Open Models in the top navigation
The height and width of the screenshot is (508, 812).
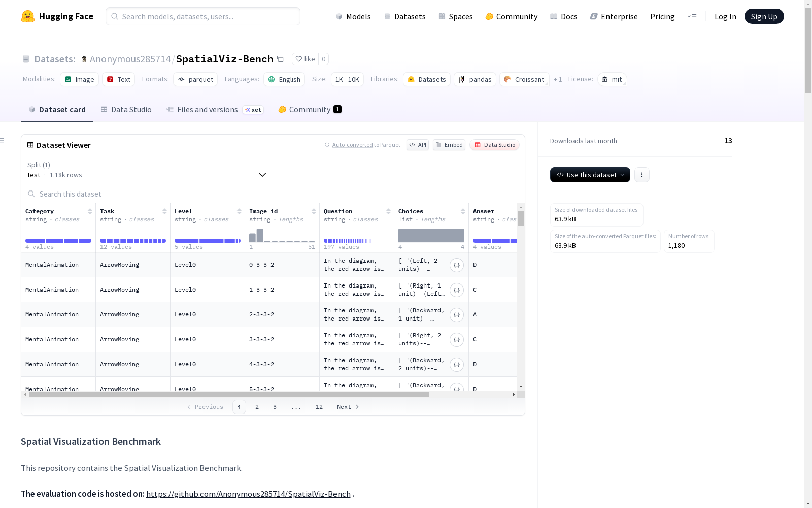[x=353, y=16]
